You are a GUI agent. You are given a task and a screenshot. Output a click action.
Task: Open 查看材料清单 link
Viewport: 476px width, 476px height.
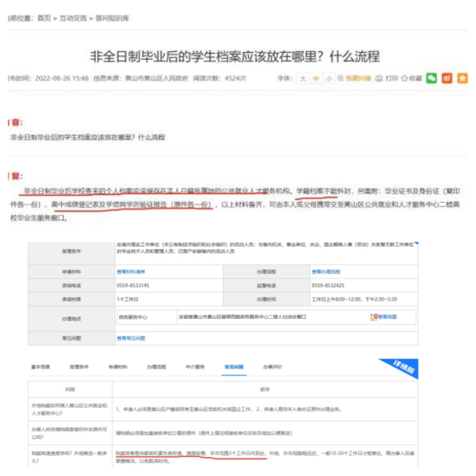click(131, 272)
